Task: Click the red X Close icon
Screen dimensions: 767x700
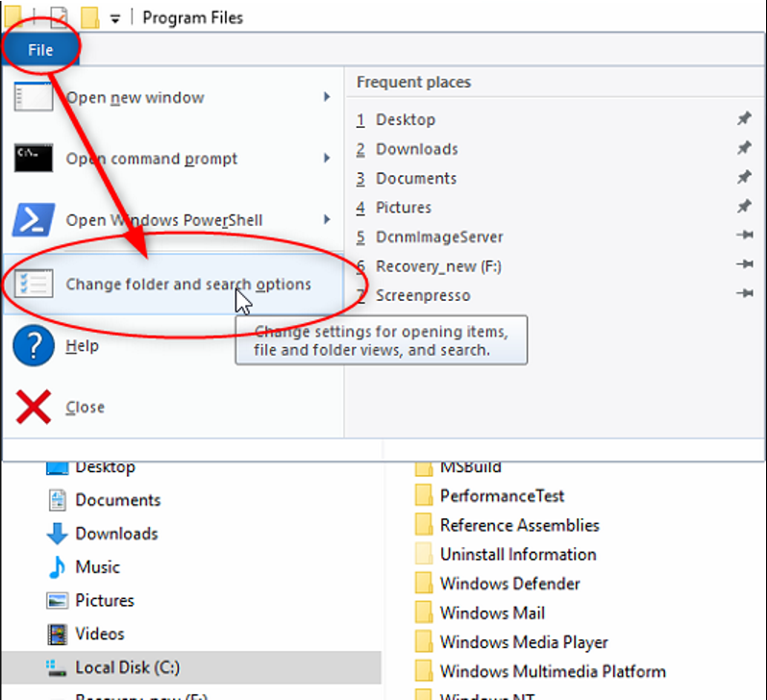Action: (x=34, y=408)
